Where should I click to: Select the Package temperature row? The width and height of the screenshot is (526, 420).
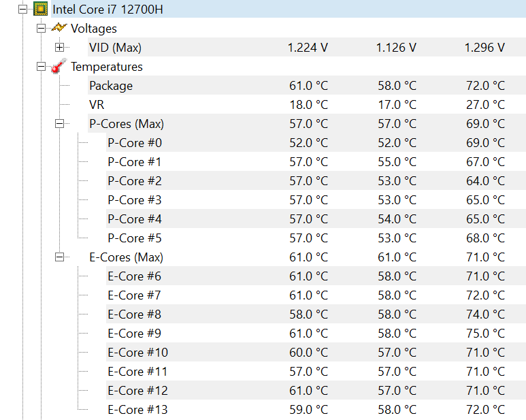coord(307,86)
